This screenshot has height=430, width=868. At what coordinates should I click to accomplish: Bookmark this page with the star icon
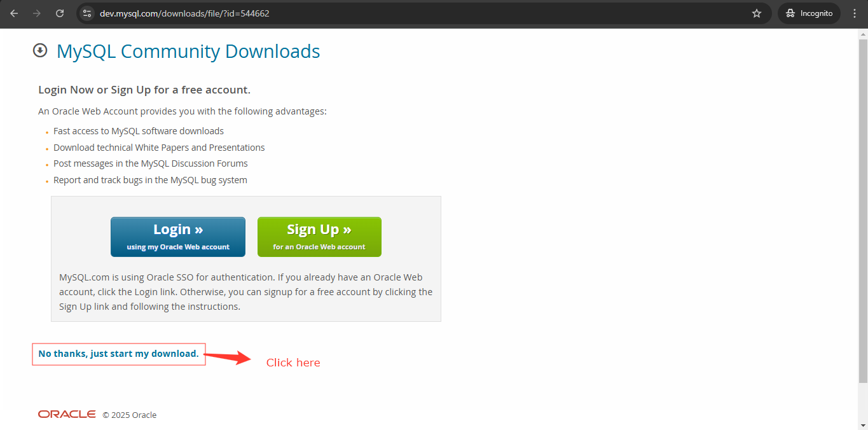click(x=757, y=13)
